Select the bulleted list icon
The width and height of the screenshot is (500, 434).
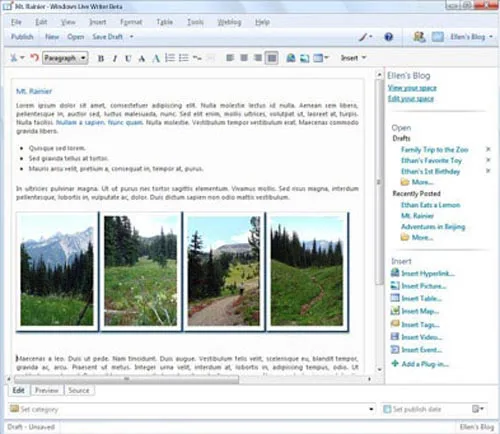click(x=184, y=58)
